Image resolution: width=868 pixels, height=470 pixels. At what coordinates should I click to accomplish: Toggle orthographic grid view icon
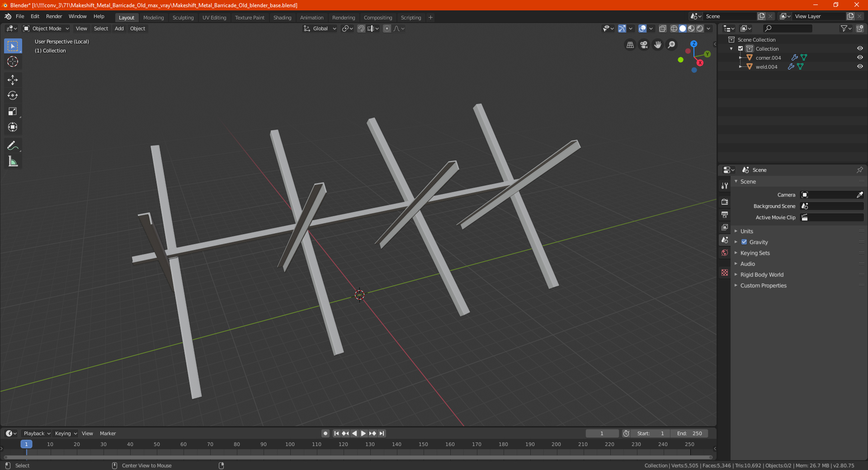630,45
